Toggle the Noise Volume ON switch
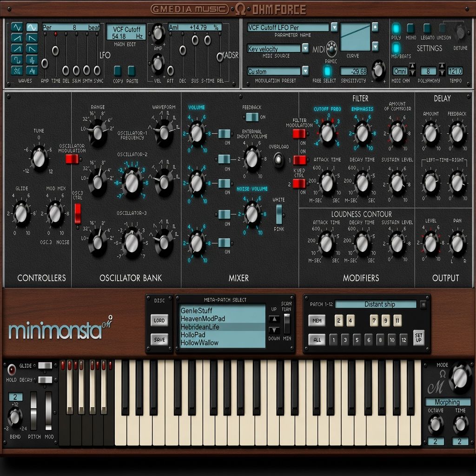476x476 pixels. [224, 214]
